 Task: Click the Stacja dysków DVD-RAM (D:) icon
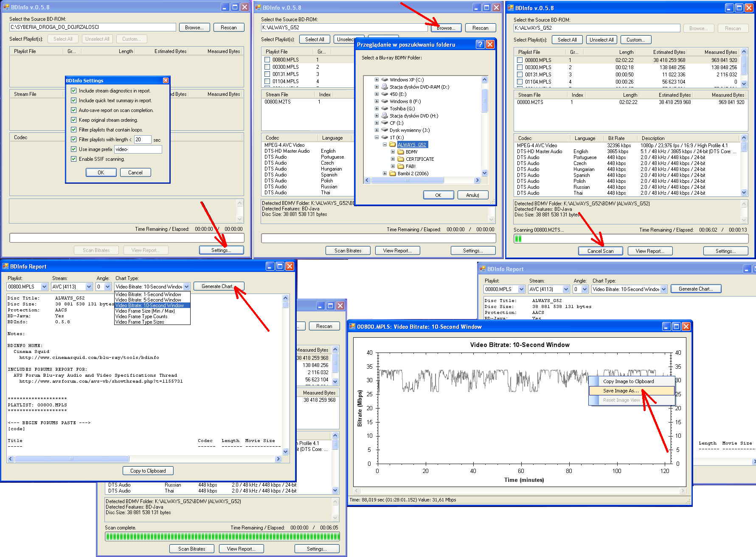[385, 87]
